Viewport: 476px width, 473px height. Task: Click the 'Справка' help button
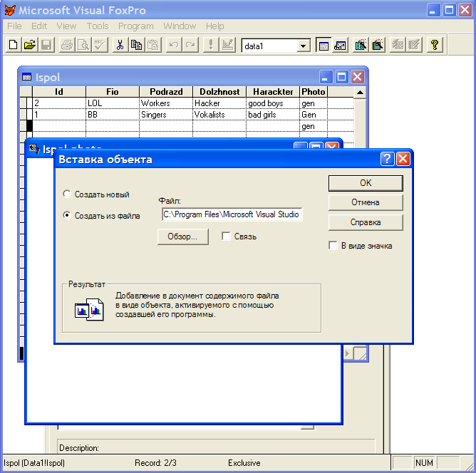(x=366, y=222)
